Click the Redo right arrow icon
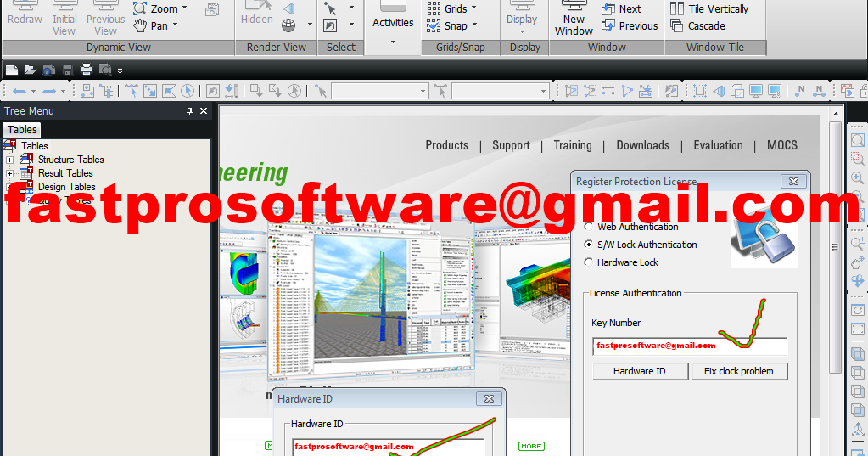This screenshot has width=868, height=456. coord(49,91)
